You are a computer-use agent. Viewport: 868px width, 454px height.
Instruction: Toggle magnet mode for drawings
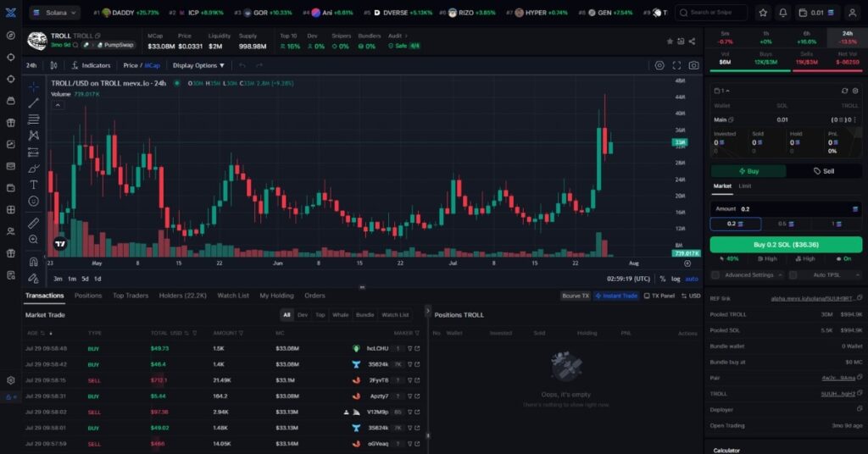(x=33, y=262)
